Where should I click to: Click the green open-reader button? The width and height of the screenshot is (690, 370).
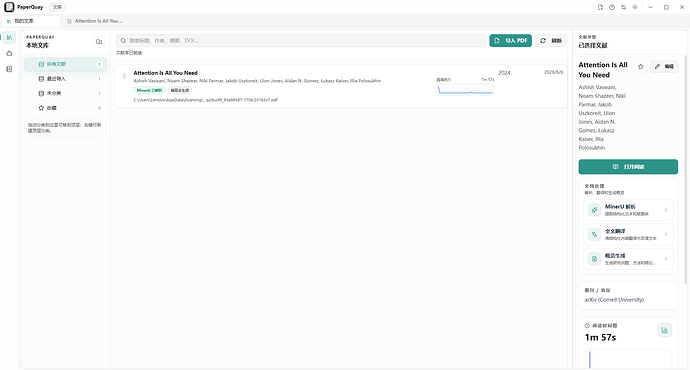628,167
